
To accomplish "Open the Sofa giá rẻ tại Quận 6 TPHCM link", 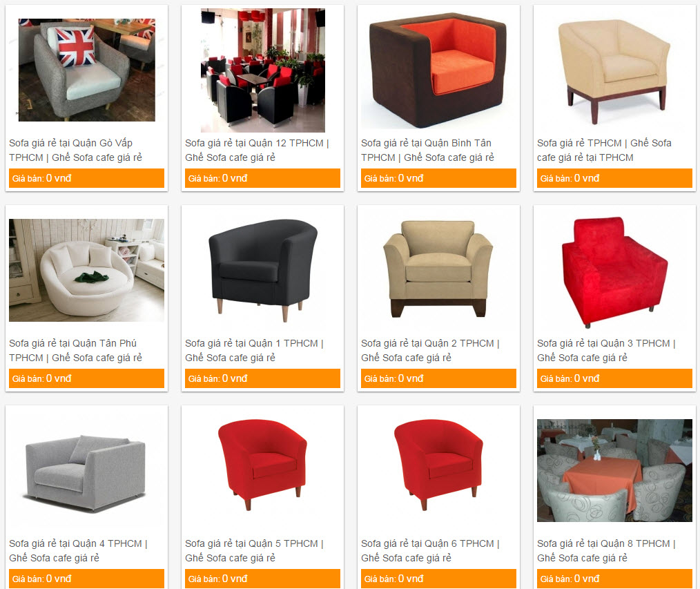I will coord(430,550).
